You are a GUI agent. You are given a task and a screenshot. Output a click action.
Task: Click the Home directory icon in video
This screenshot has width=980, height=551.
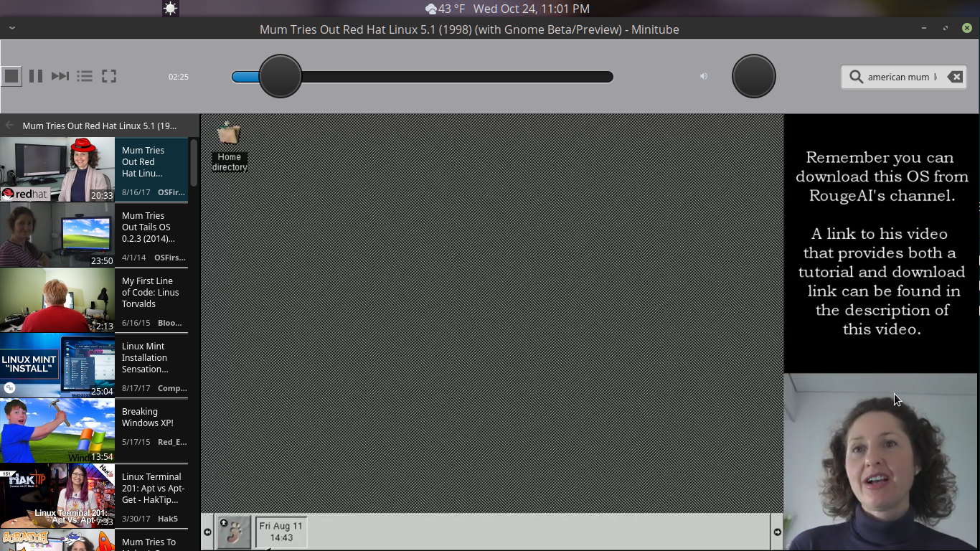point(229,146)
